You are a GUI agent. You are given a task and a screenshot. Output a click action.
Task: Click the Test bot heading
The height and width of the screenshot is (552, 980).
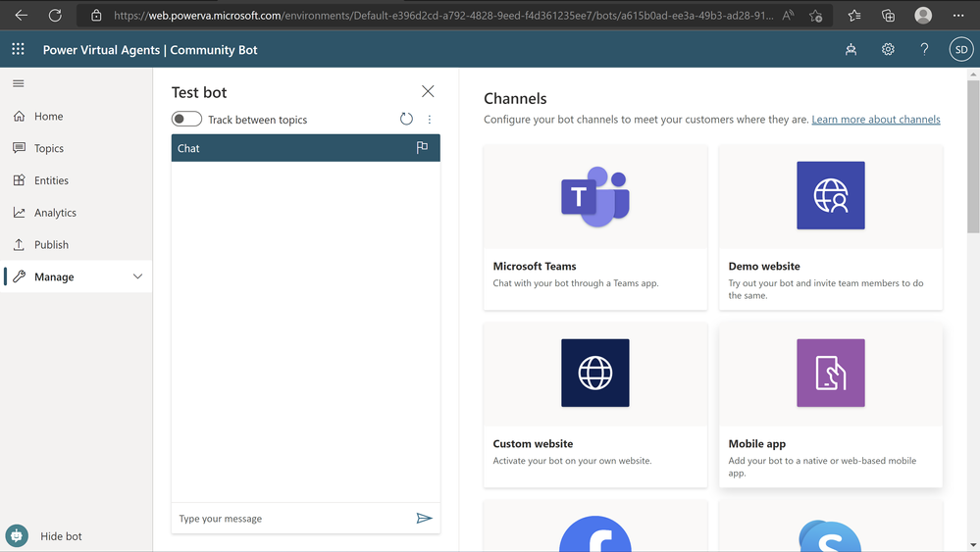[199, 92]
